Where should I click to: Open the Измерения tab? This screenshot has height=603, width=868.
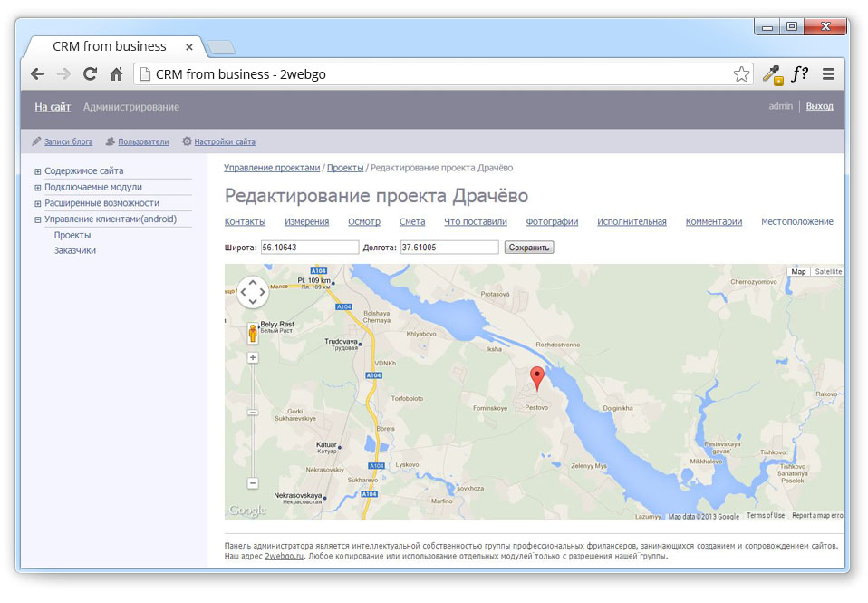306,221
